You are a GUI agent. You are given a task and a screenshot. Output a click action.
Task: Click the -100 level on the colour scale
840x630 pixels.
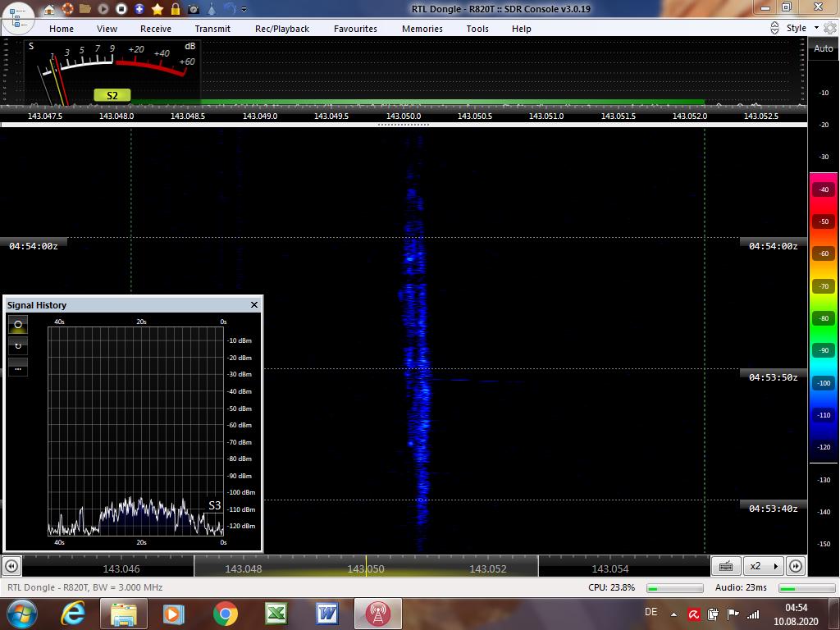[x=824, y=382]
